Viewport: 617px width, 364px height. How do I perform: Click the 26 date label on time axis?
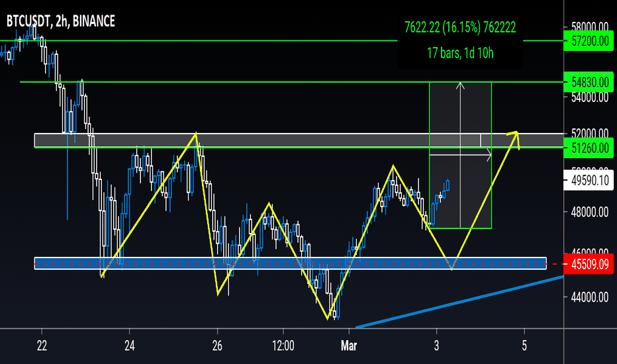click(217, 346)
